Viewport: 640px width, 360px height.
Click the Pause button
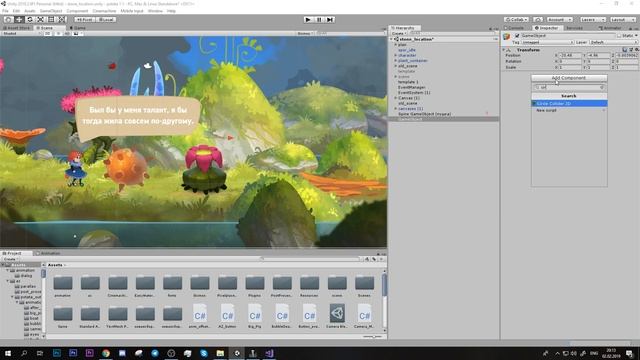pyautogui.click(x=319, y=19)
